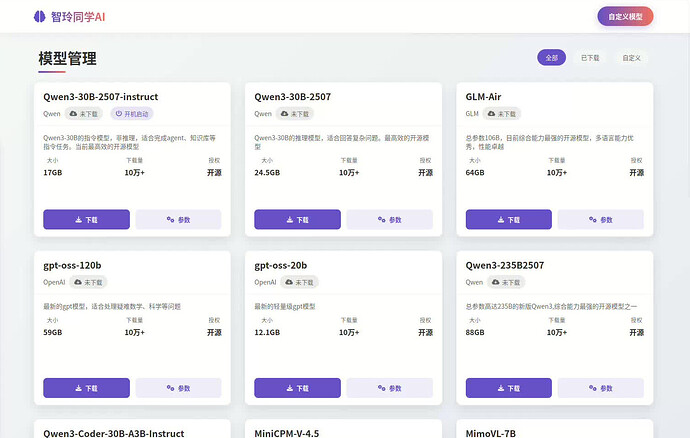
Task: Open parameters for GLM-Air
Action: [x=601, y=219]
